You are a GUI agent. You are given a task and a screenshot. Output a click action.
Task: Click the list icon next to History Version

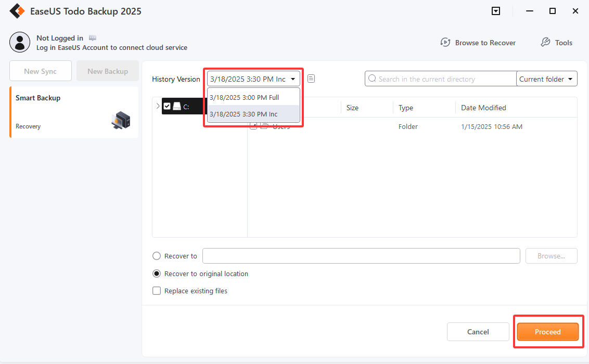[x=311, y=79]
